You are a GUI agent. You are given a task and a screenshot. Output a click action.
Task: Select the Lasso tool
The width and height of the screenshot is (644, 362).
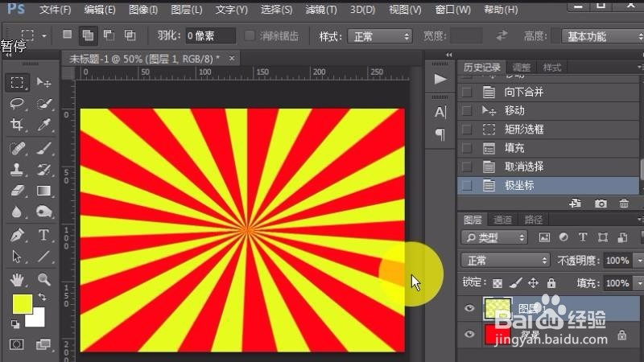point(17,104)
